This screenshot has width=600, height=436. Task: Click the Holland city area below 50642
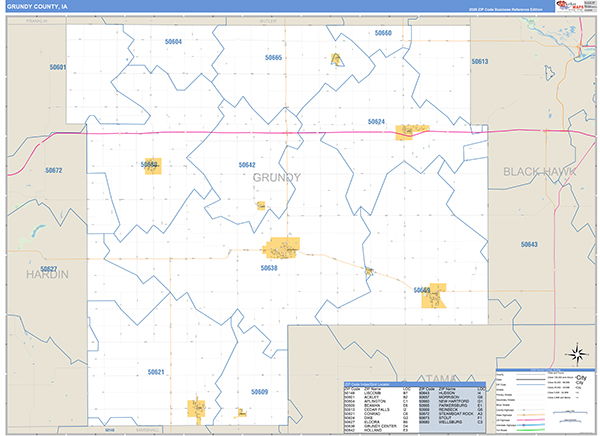pyautogui.click(x=261, y=206)
